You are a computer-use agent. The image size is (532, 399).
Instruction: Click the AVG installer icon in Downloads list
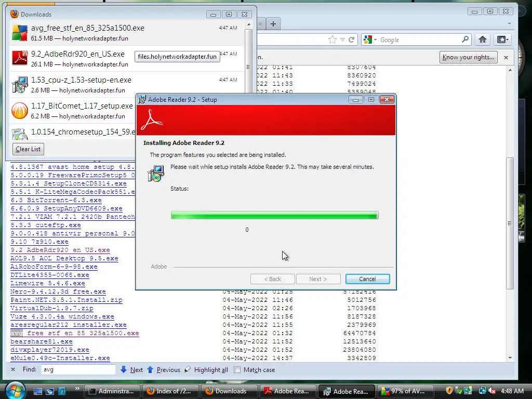19,33
